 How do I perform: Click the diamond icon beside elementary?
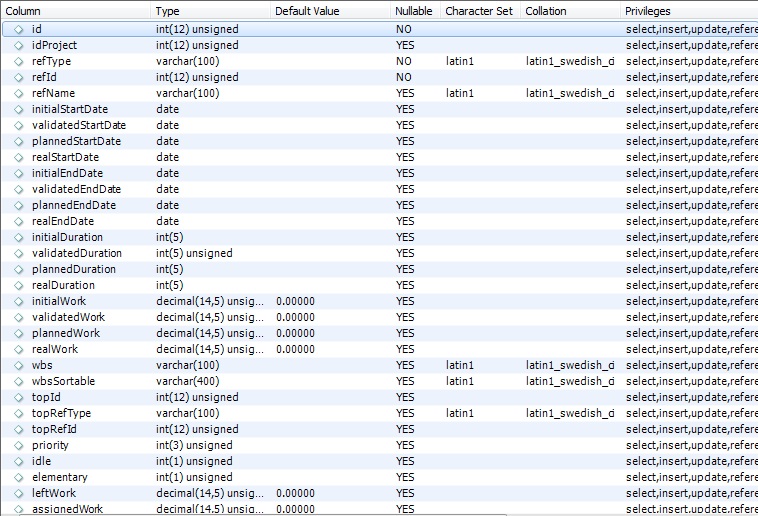coord(18,477)
